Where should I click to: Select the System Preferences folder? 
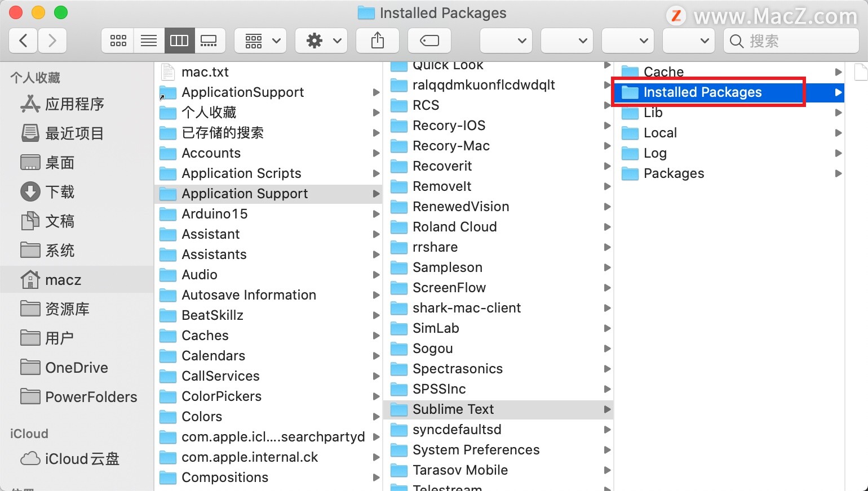(x=498, y=450)
